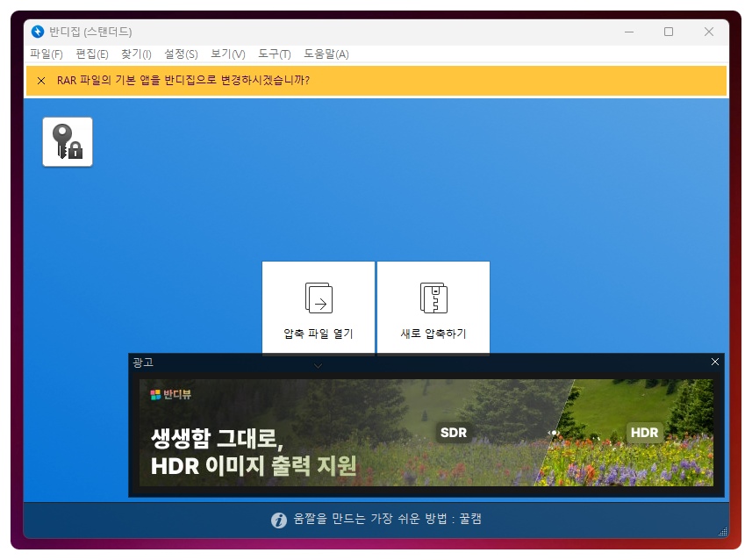Screen dimensions: 752x560
Task: Click the window resize grip icon
Action: coord(722,531)
